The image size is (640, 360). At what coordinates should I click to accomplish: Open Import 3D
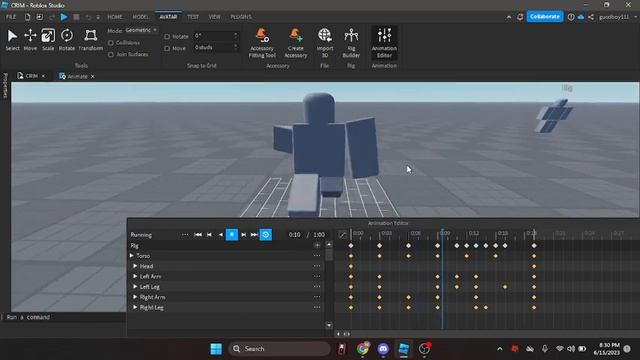pos(325,43)
